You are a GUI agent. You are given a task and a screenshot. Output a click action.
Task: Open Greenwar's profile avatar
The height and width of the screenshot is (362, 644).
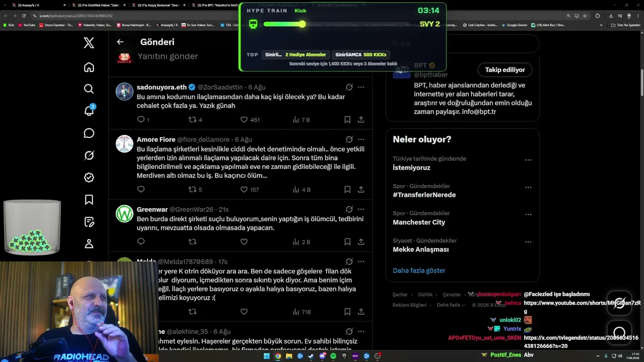pyautogui.click(x=125, y=214)
